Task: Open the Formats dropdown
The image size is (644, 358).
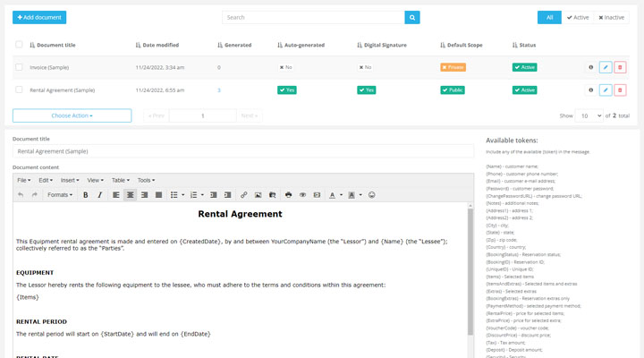Action: [x=60, y=195]
